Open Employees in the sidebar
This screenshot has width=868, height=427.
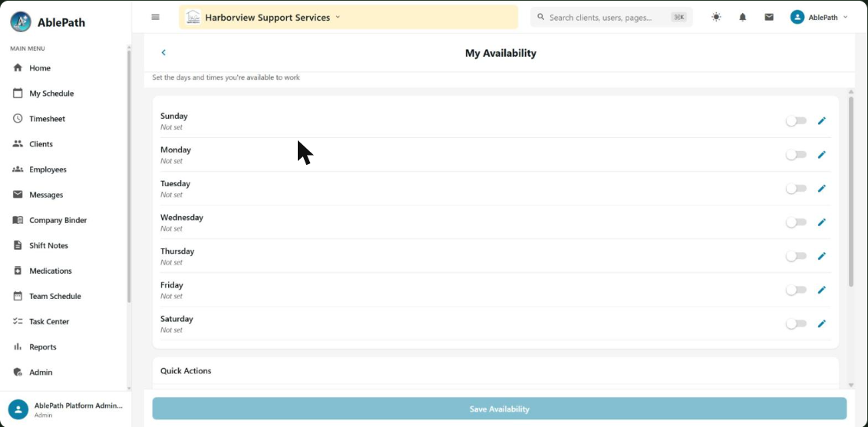tap(64, 169)
